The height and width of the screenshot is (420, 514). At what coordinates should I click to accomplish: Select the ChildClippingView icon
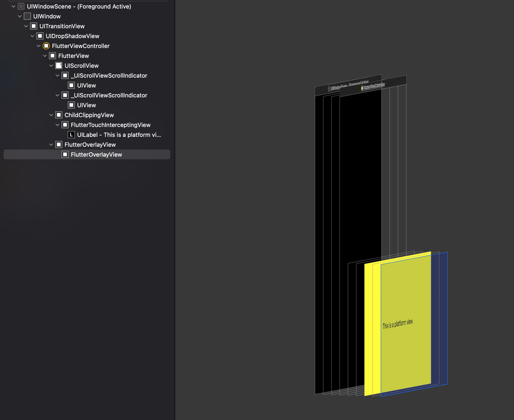pyautogui.click(x=59, y=115)
